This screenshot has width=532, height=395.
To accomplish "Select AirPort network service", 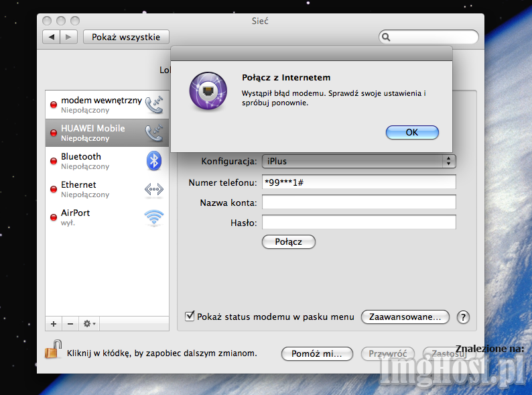I will click(x=107, y=217).
